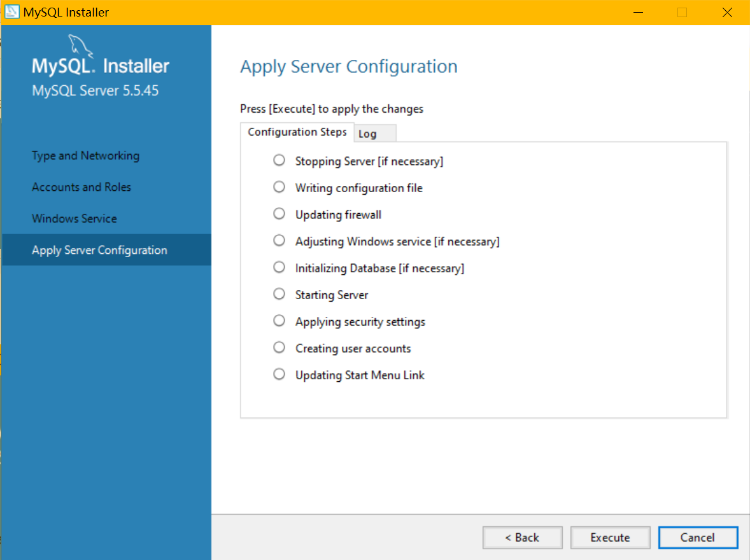Click the Initializing Database status circle
The height and width of the screenshot is (560, 750).
coord(279,267)
